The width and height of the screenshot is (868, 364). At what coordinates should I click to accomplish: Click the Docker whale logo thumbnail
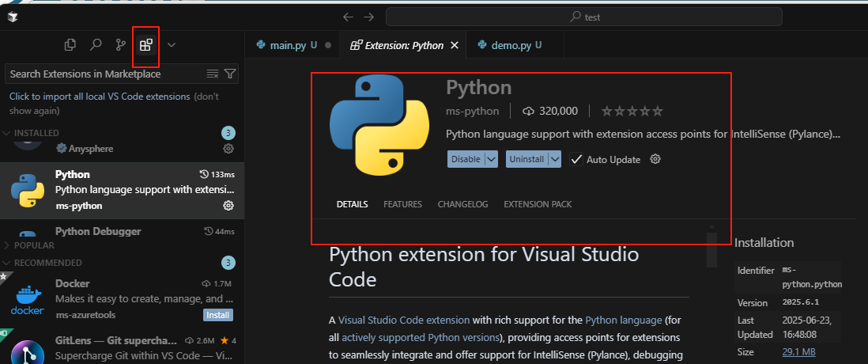tap(27, 300)
